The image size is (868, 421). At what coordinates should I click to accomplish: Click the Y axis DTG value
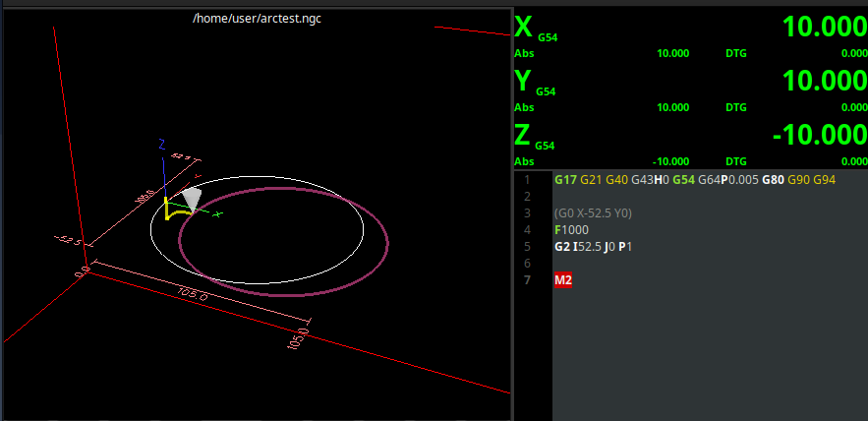coord(853,107)
